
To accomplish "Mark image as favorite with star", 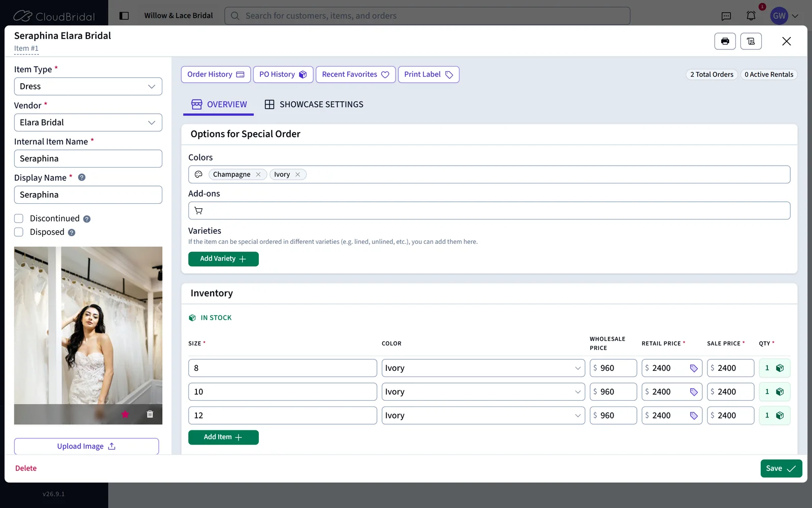I will (x=125, y=414).
